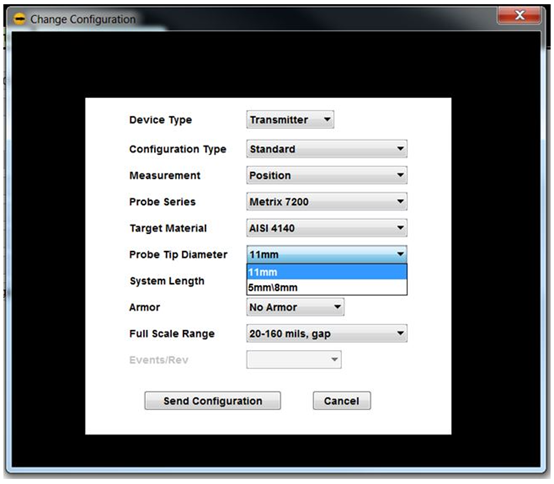Click the yellow Change Configuration title icon
The width and height of the screenshot is (554, 484).
tap(19, 19)
